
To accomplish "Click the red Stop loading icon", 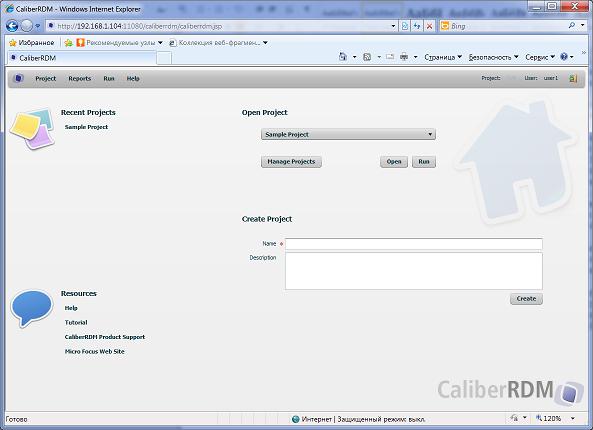I will 429,26.
